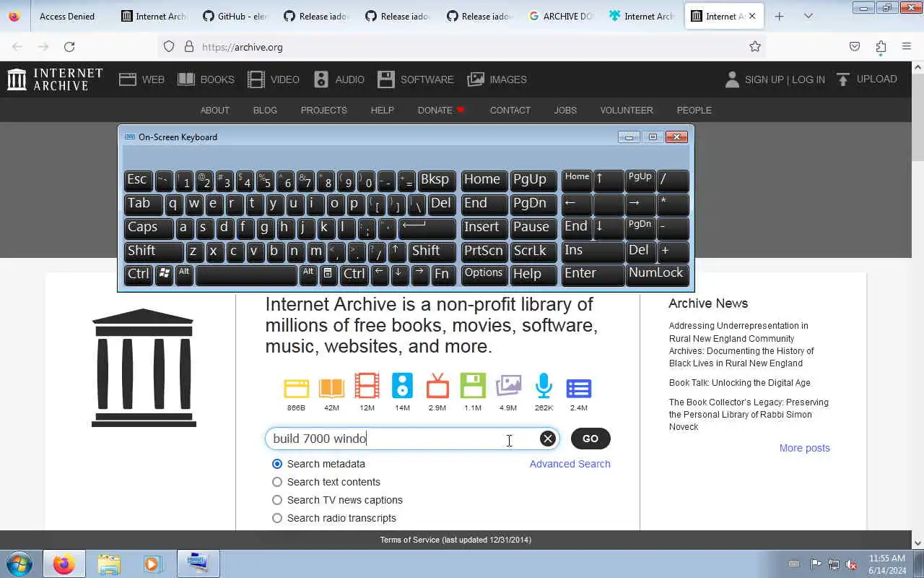This screenshot has width=924, height=578.
Task: Open Windows Explorer from the taskbar
Action: coord(109,564)
